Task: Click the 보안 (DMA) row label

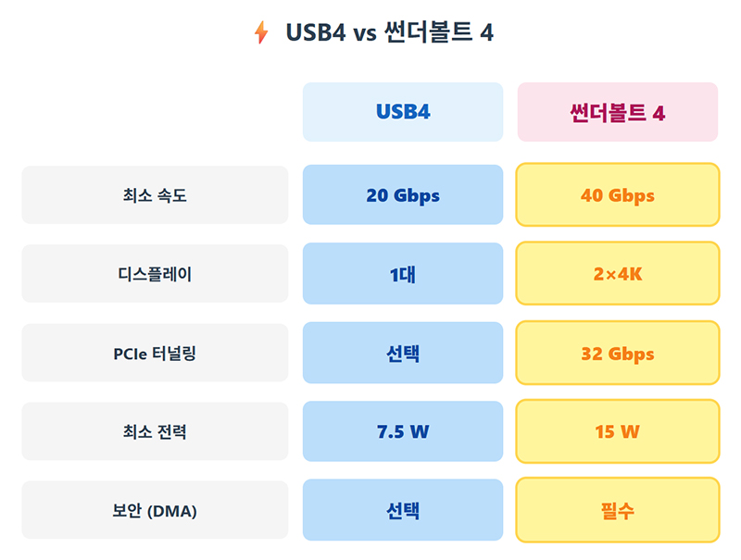Action: point(155,510)
